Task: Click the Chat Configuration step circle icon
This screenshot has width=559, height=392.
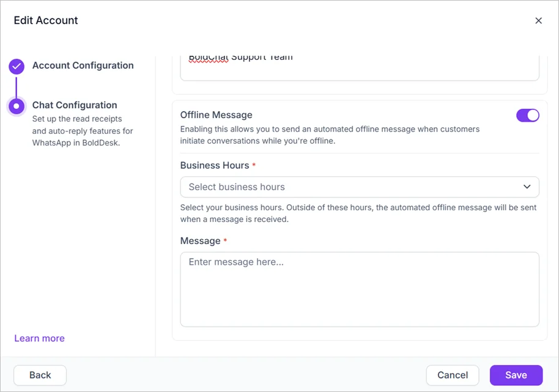Action: point(17,106)
